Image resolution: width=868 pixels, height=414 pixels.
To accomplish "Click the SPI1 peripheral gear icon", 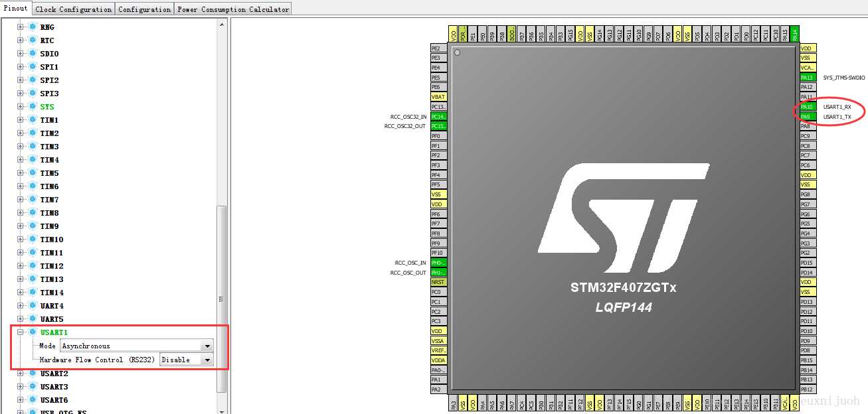I will click(32, 67).
